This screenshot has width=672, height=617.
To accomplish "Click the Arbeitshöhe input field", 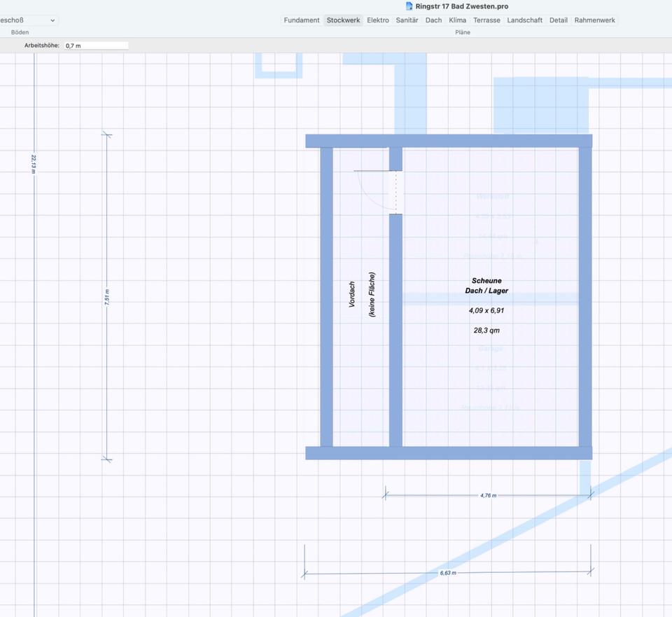I will (x=96, y=46).
